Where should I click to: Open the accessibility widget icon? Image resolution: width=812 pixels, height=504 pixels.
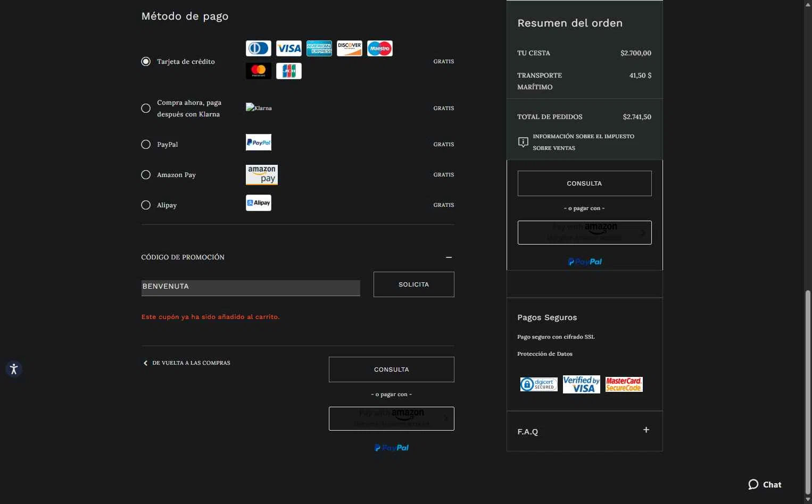(14, 369)
